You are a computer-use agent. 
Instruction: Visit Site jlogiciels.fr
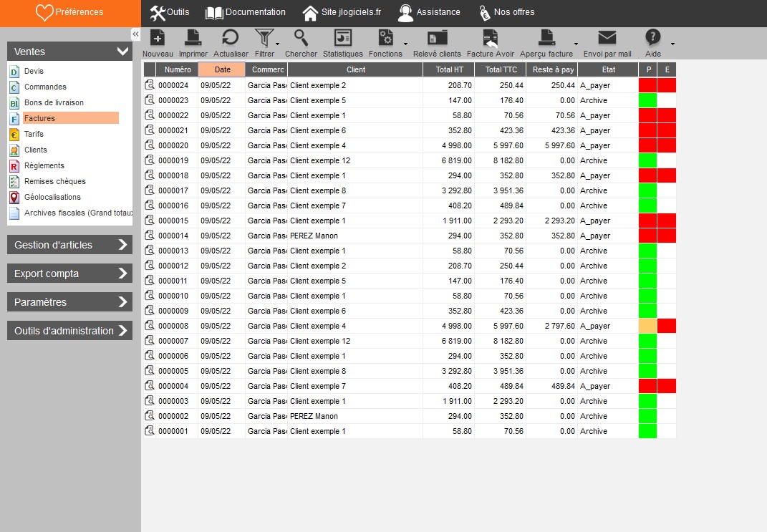(342, 12)
